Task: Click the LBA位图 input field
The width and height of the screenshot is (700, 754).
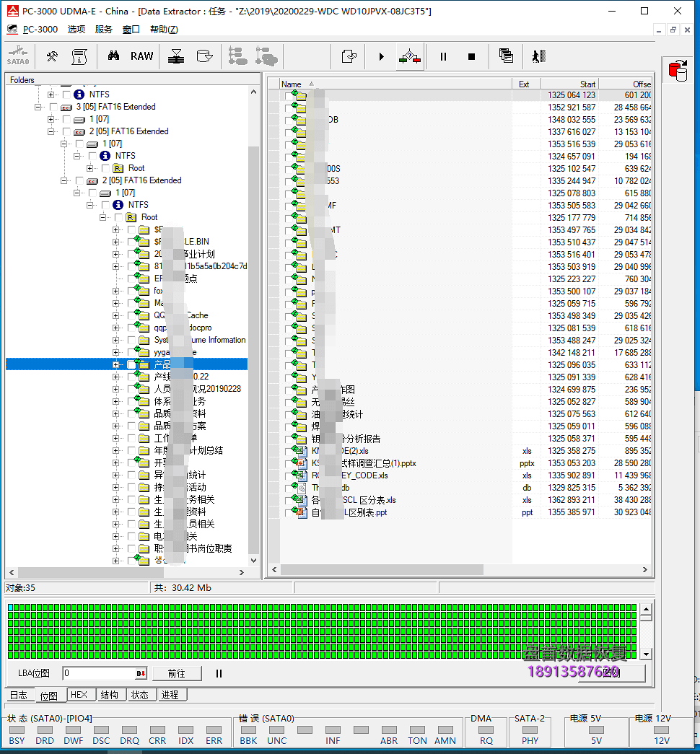Action: pos(99,673)
